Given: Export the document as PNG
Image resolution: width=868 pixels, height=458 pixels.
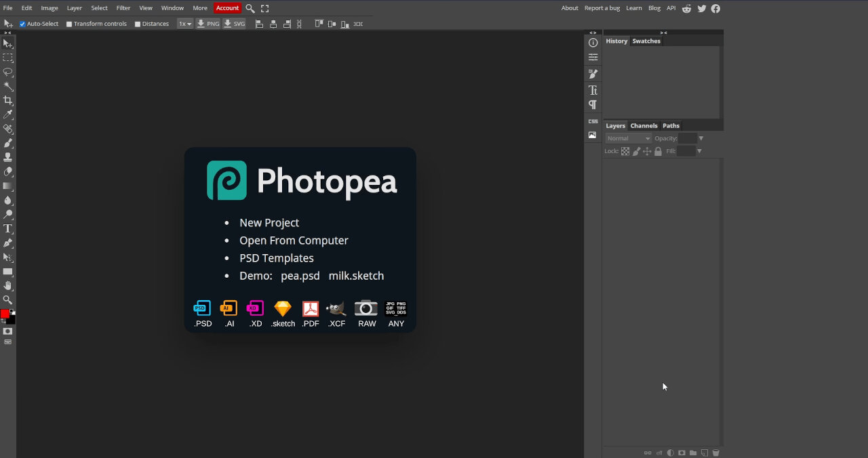Looking at the screenshot, I should pyautogui.click(x=208, y=23).
